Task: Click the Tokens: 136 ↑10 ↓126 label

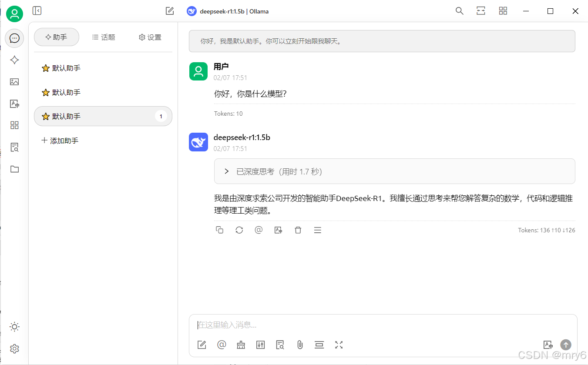Action: (x=547, y=230)
